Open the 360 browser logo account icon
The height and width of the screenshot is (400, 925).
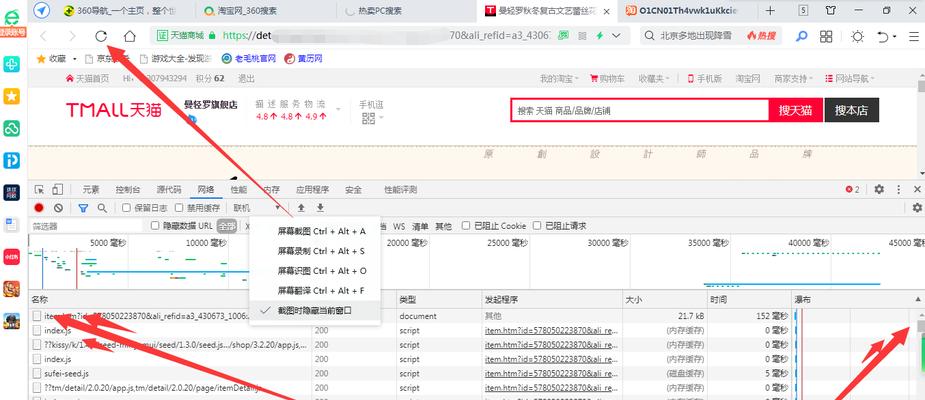(x=12, y=15)
